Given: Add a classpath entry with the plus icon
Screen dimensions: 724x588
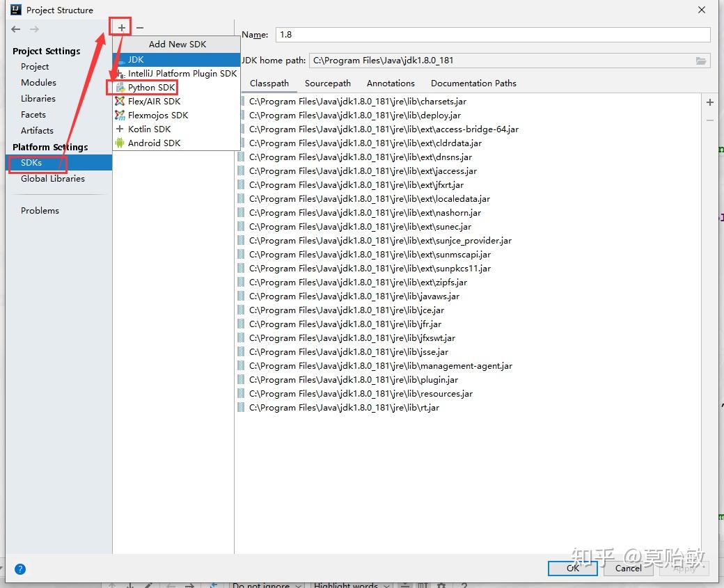Looking at the screenshot, I should pyautogui.click(x=709, y=102).
